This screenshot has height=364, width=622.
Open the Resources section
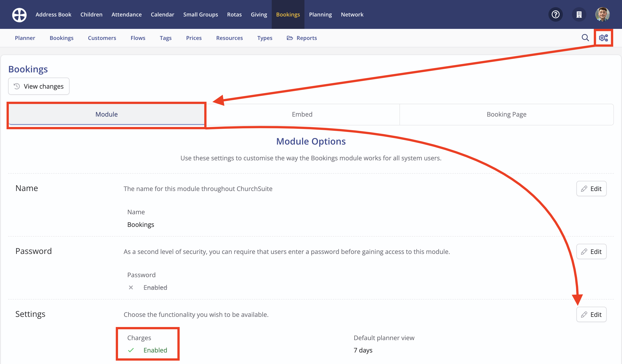point(229,38)
